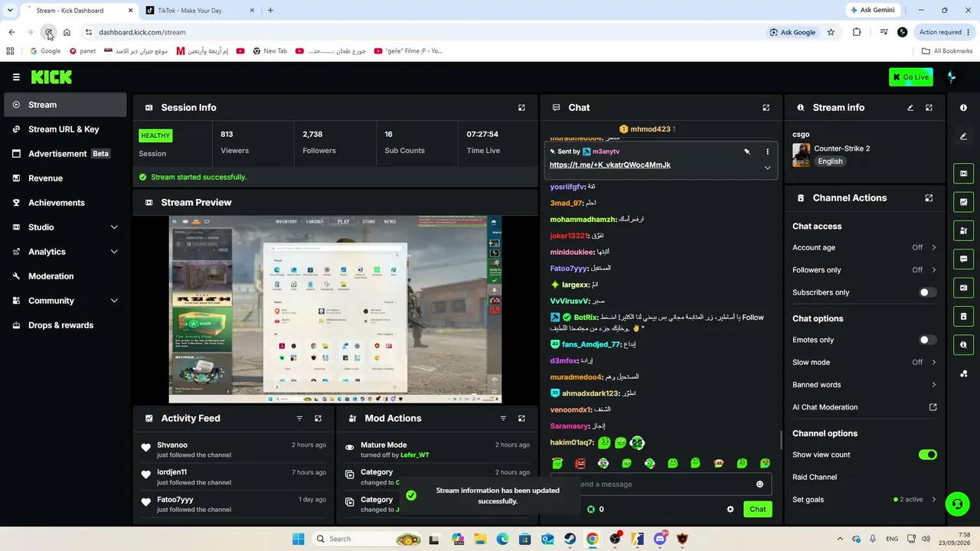
Task: Select Stream in the sidebar
Action: click(x=65, y=105)
